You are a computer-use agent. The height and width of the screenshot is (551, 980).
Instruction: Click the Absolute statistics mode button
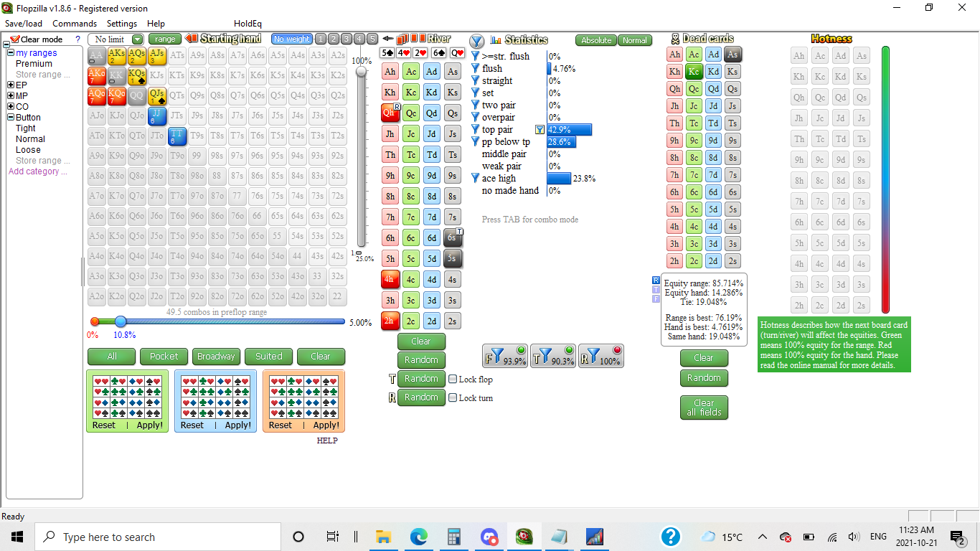[596, 40]
